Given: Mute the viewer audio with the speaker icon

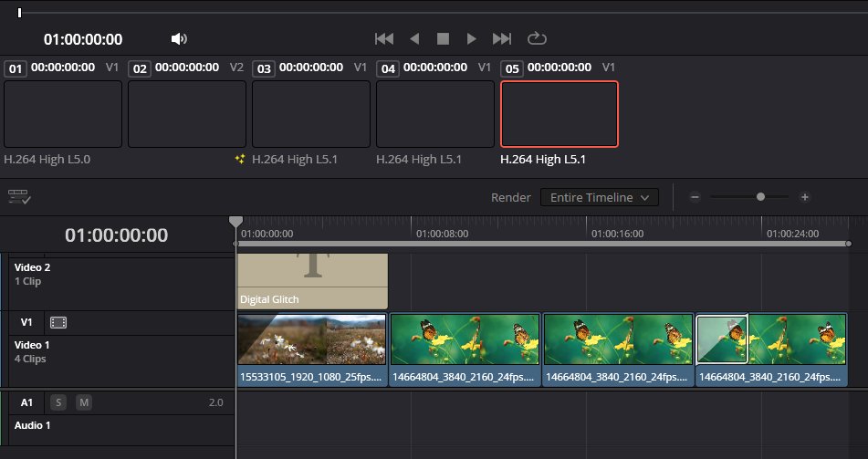Looking at the screenshot, I should [x=179, y=38].
